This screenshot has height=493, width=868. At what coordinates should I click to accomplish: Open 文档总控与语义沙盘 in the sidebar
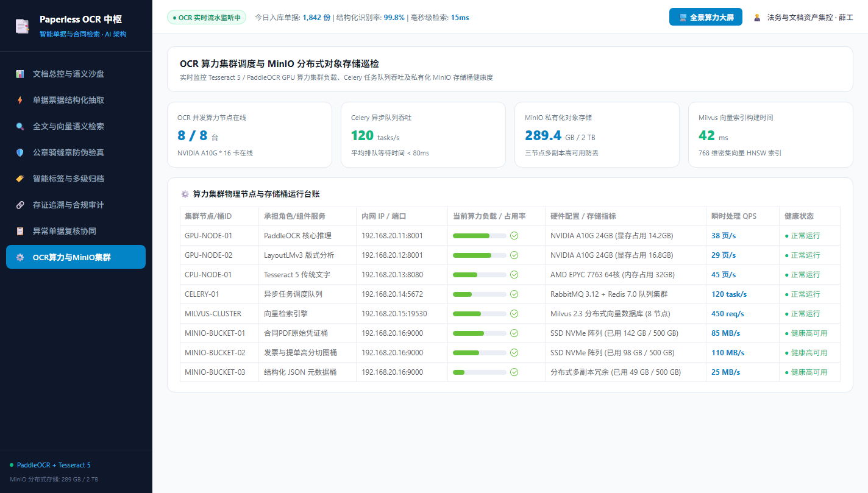76,74
